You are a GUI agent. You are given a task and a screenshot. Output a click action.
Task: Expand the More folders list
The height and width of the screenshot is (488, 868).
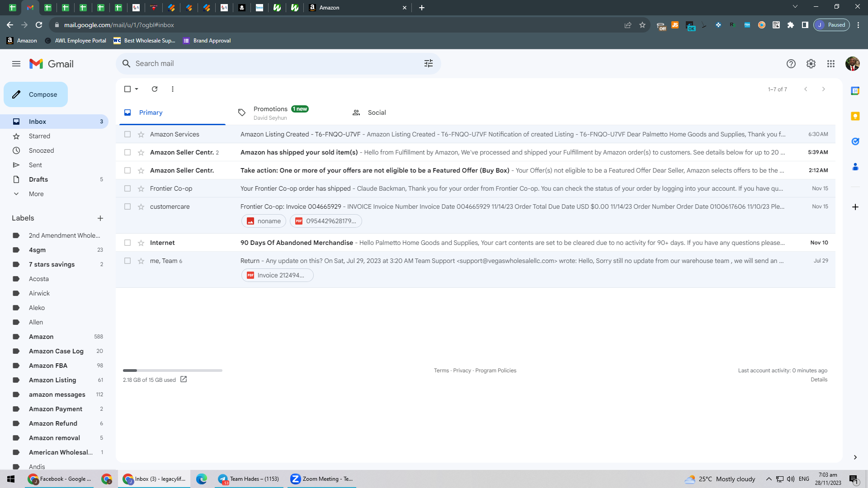coord(54,194)
